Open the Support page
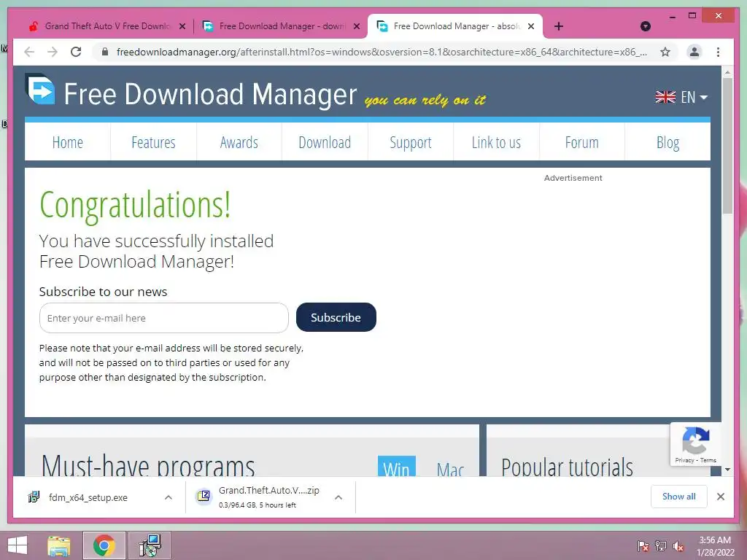Screen dimensions: 747x560 (410, 142)
